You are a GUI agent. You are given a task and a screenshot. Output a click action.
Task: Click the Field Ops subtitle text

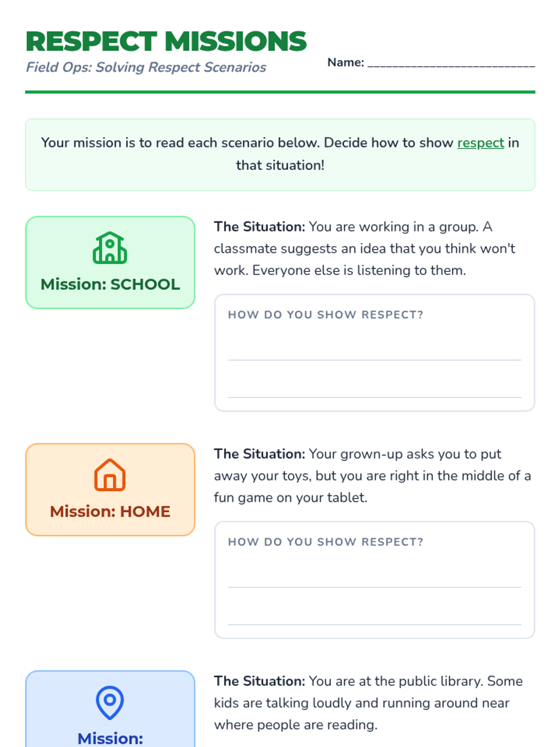pos(146,67)
